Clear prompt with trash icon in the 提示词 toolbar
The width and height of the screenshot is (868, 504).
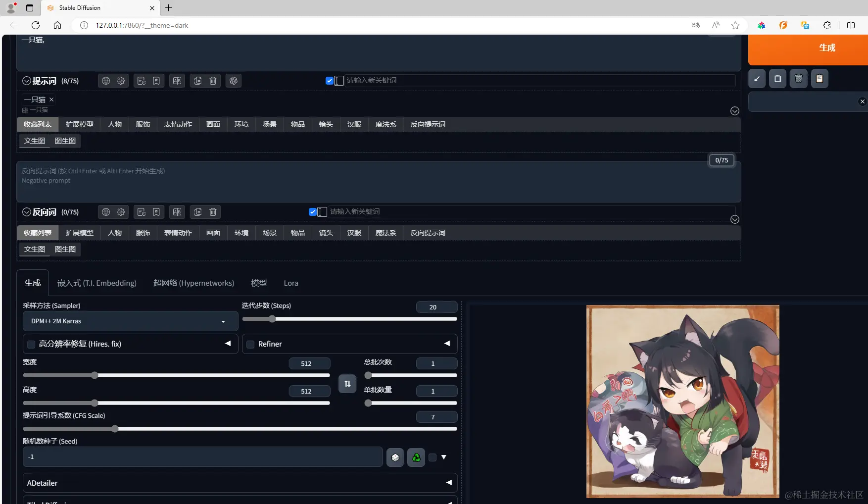[213, 81]
